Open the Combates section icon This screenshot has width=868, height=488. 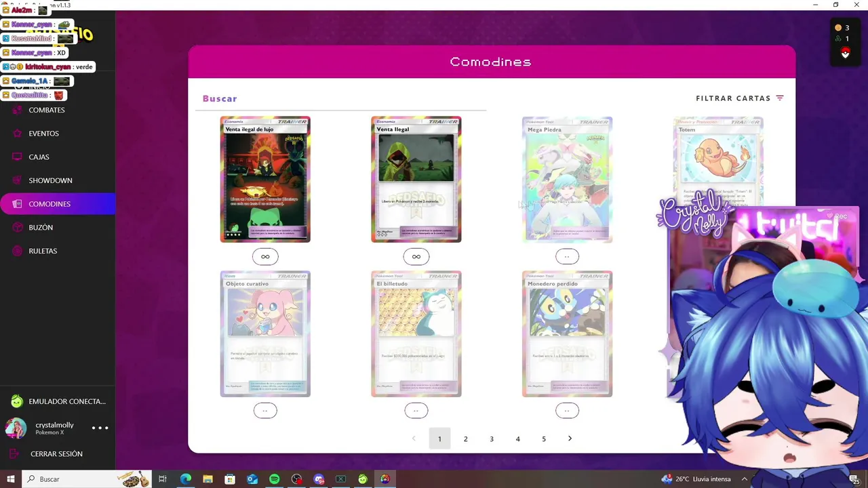pyautogui.click(x=17, y=110)
